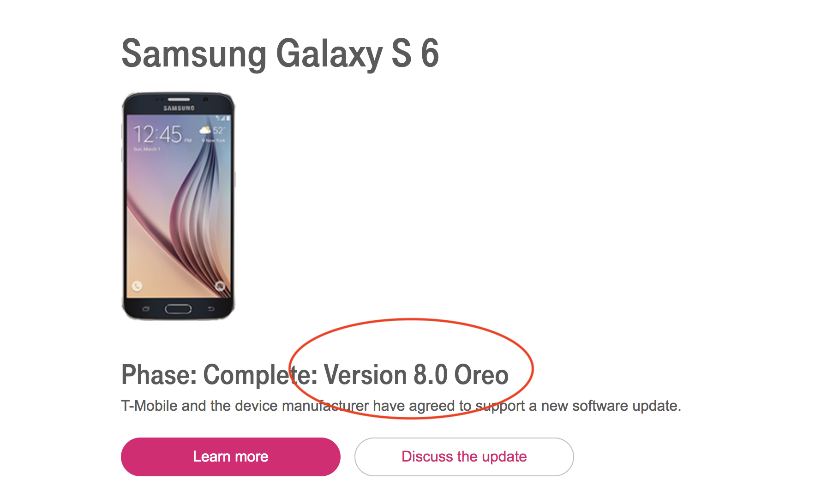
Task: Tap the camera shortcut icon on the lock screen
Action: [x=220, y=286]
